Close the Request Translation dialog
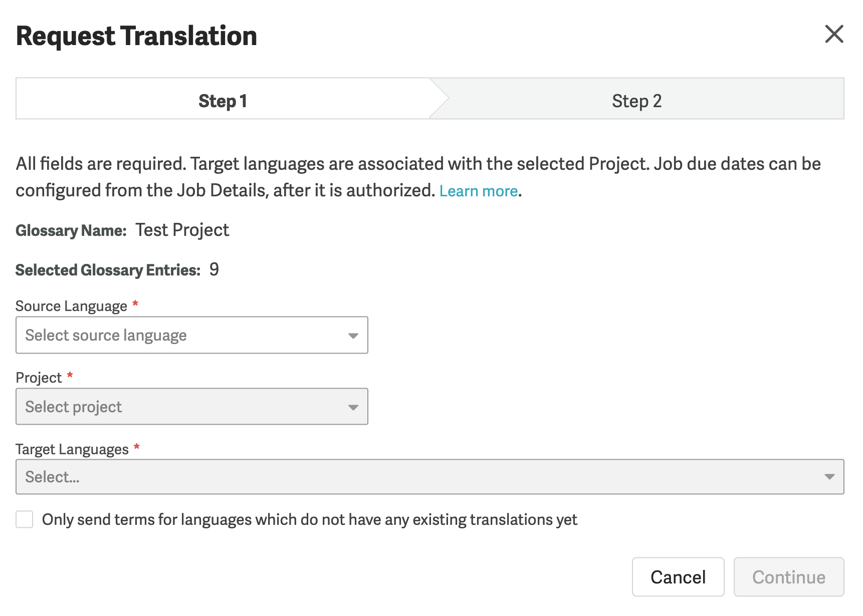Image resolution: width=863 pixels, height=616 pixels. tap(834, 34)
